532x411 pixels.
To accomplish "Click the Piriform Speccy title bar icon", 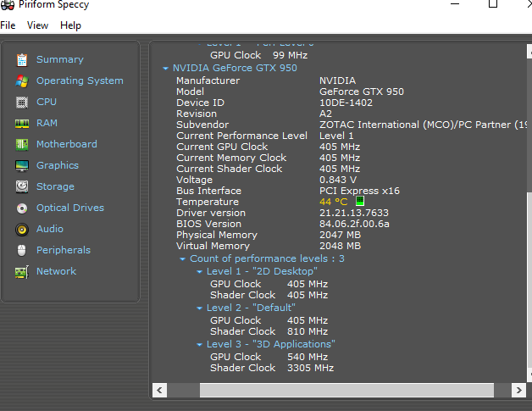I will tap(8, 4).
